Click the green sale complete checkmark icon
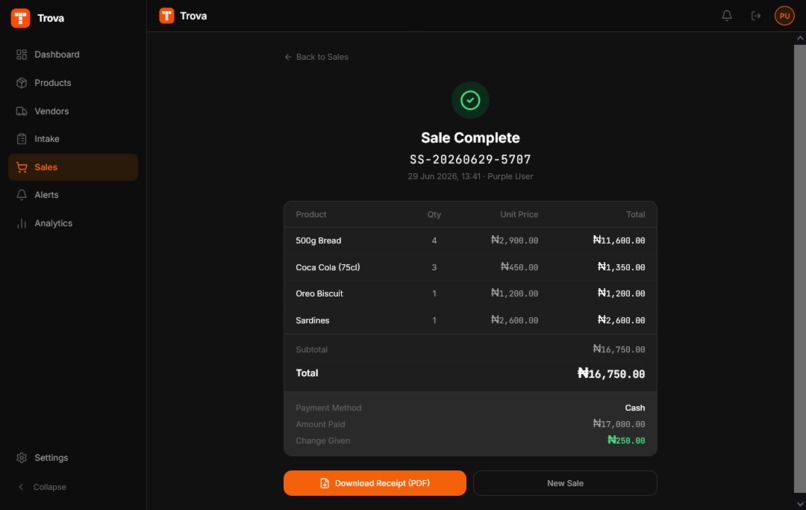806x510 pixels. point(470,100)
